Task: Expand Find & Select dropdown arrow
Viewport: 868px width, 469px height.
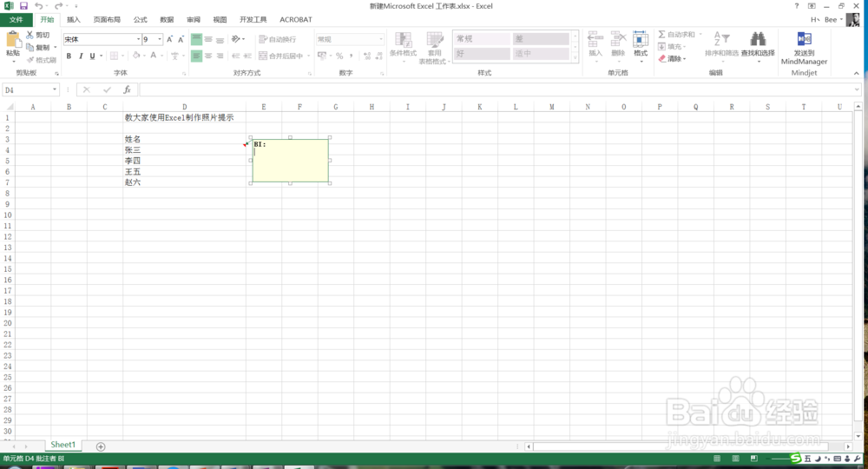Action: 758,61
